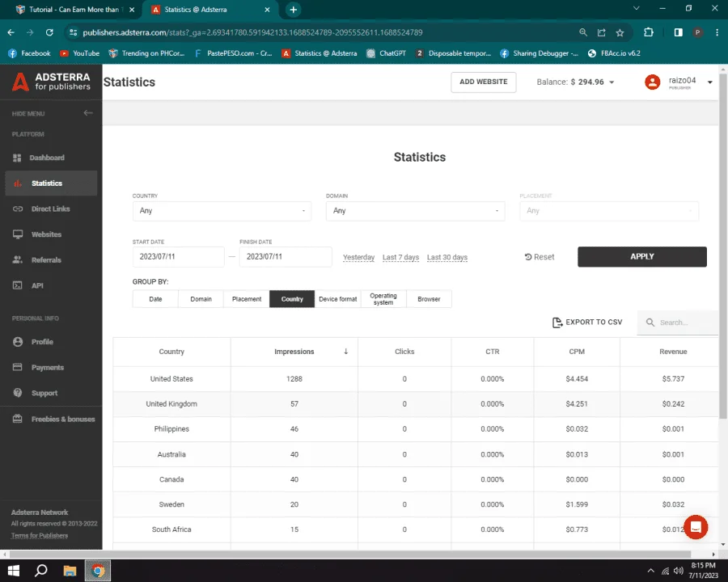Select the Philippines country cell
This screenshot has height=582, width=728.
[x=171, y=429]
